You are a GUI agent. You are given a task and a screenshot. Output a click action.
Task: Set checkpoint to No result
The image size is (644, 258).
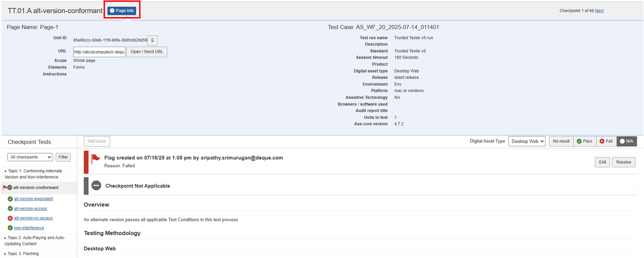561,141
